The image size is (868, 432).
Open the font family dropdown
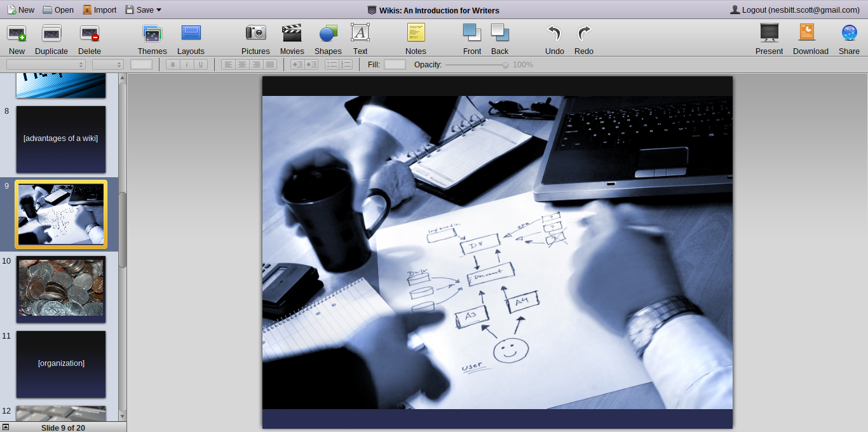44,64
